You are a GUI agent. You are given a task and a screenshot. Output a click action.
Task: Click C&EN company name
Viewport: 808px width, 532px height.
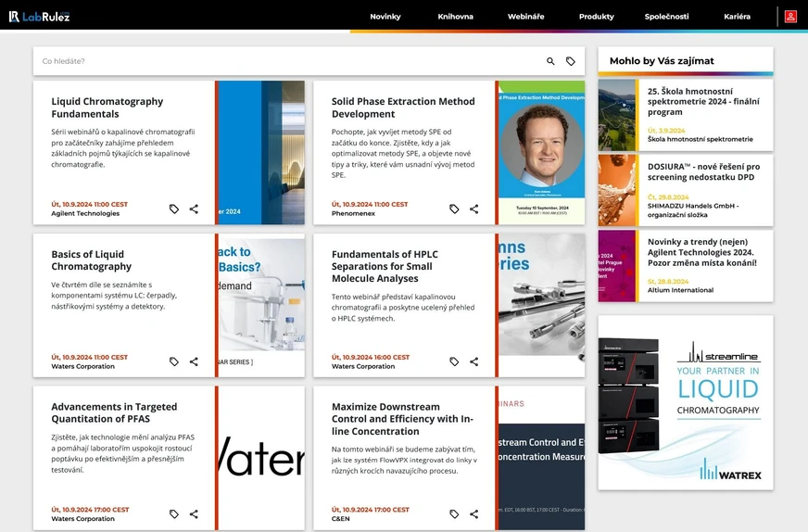[x=340, y=519]
